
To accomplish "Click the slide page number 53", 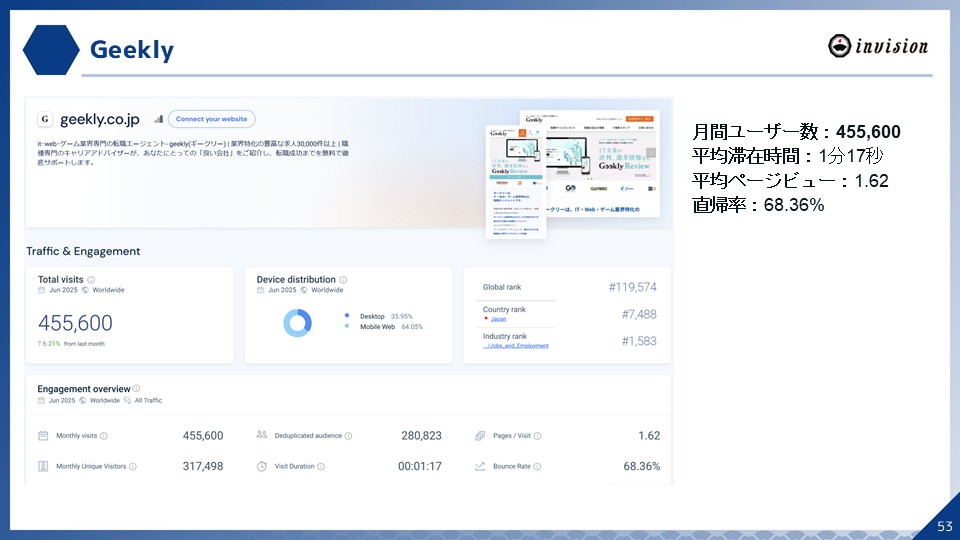I will (945, 526).
